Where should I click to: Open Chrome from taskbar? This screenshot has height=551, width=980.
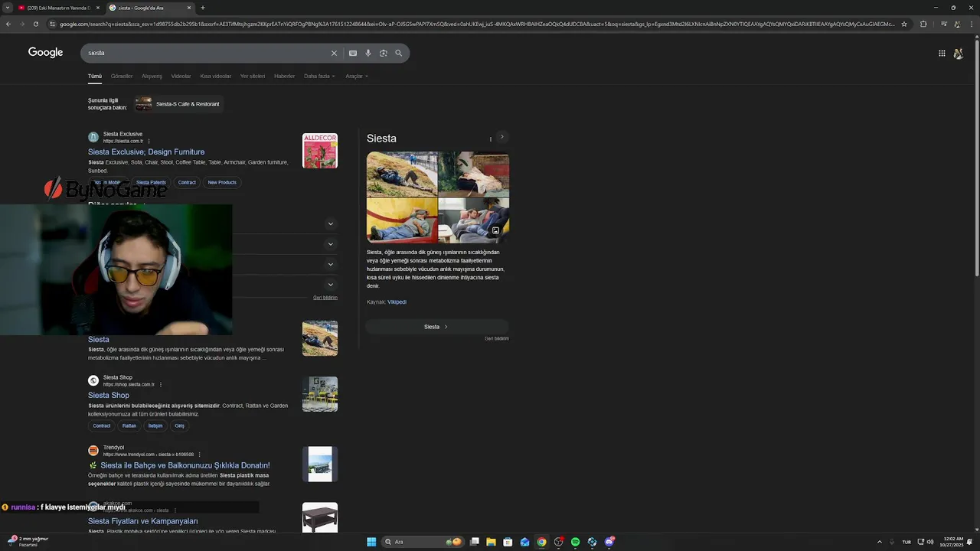click(x=541, y=542)
